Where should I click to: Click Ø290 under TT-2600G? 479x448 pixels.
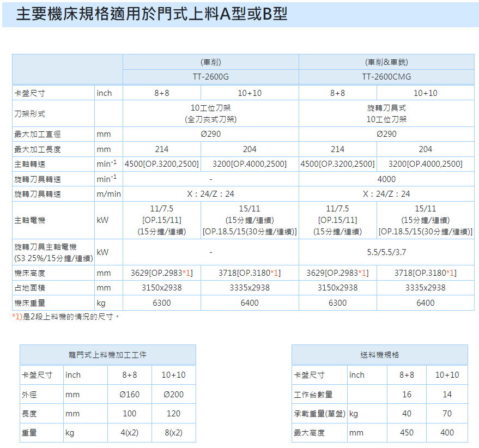[211, 134]
